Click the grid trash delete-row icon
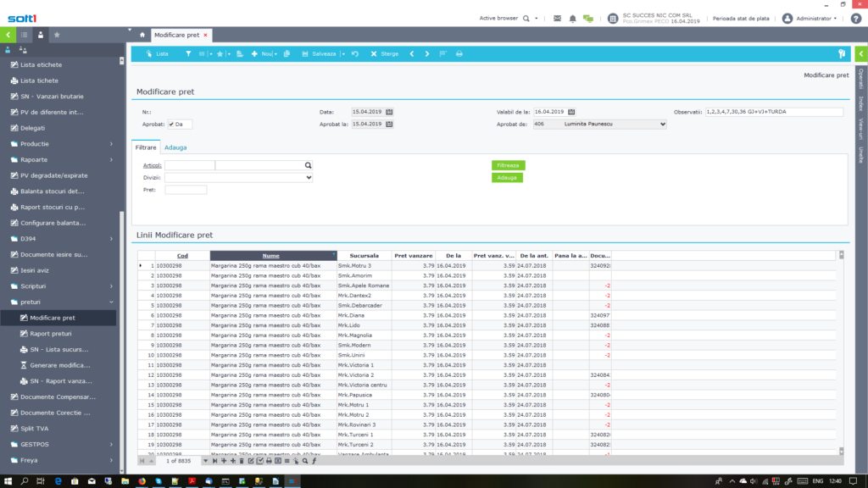 click(242, 460)
